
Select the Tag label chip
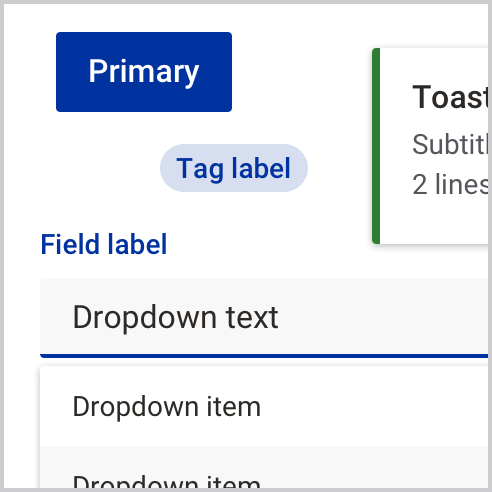(234, 168)
